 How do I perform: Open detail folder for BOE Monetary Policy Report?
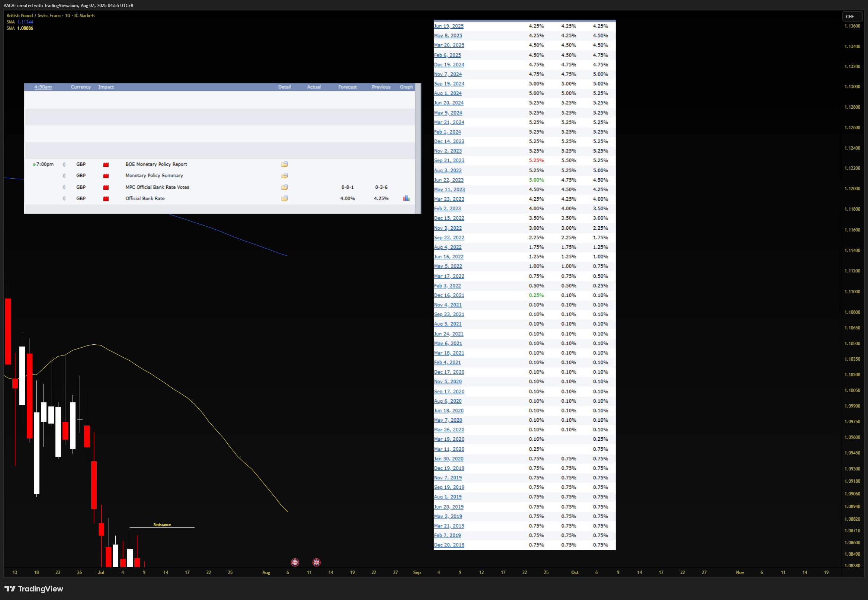point(285,164)
